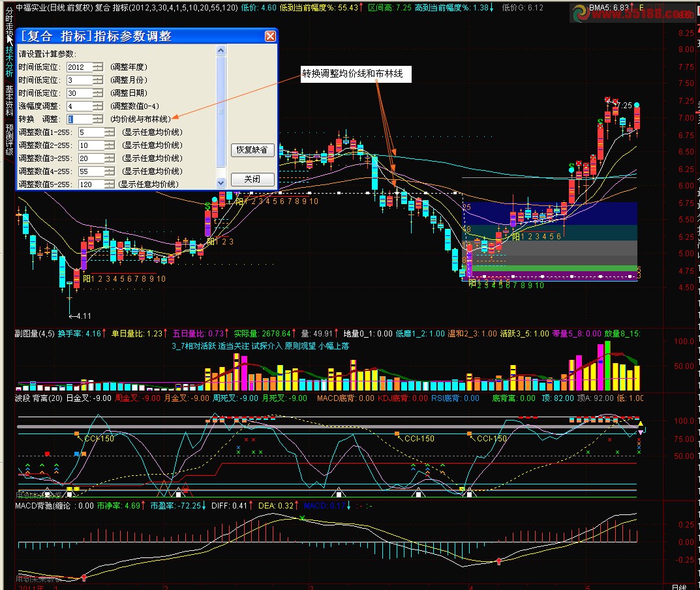Select the 预测评级 sidebar tab

click(x=9, y=140)
